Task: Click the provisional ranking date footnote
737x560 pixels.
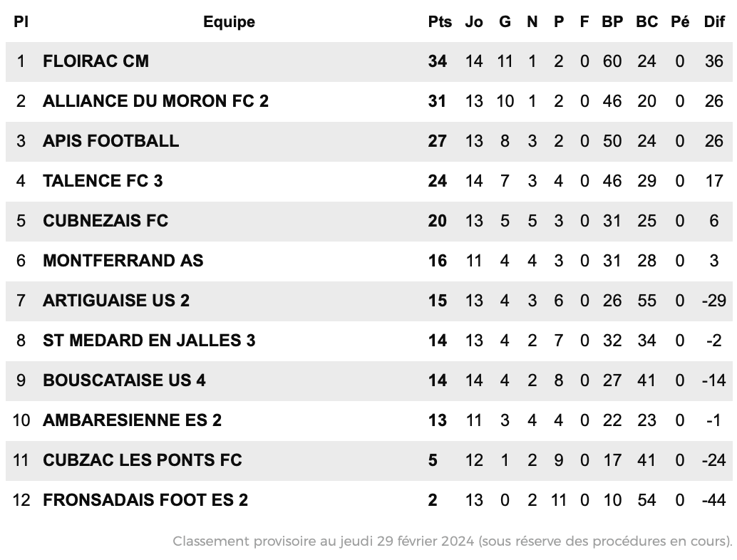Action: [452, 541]
